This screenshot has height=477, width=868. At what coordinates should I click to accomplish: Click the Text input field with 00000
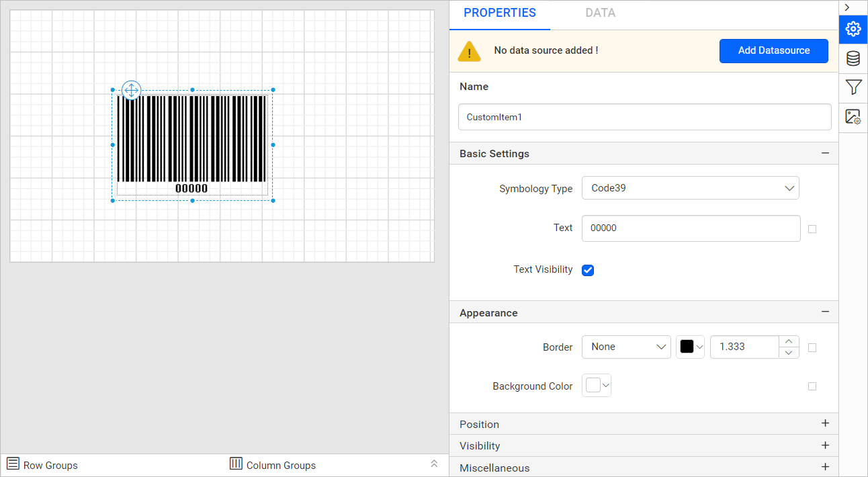tap(691, 228)
